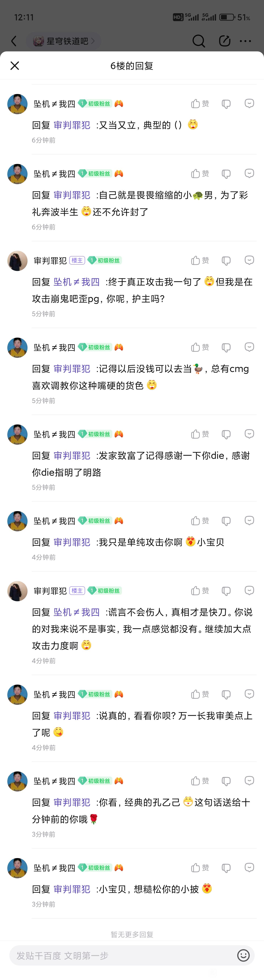Viewport: 264px width, 980px height.
Task: Open the compose post icon
Action: click(225, 41)
